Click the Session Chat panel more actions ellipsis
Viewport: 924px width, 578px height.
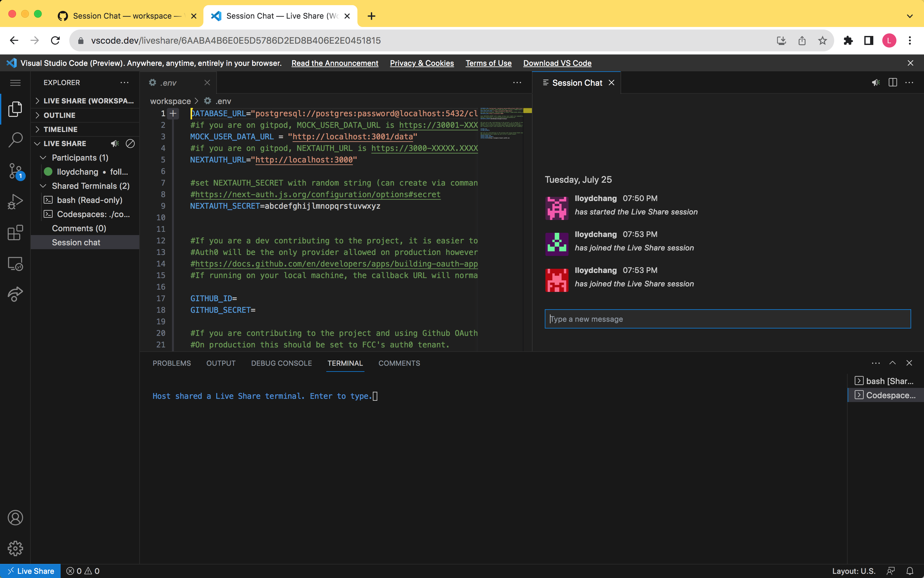[x=910, y=83]
